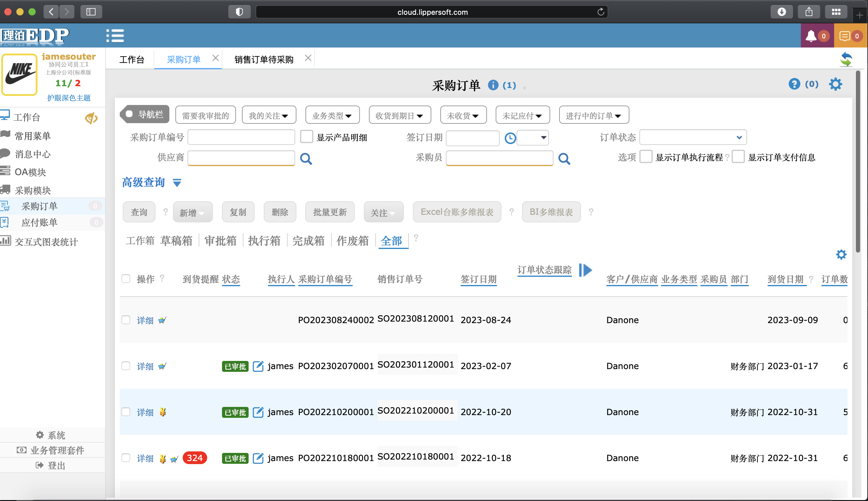Screen dimensions: 868x501
Task: Open the 订单状态 dropdown
Action: (x=693, y=138)
